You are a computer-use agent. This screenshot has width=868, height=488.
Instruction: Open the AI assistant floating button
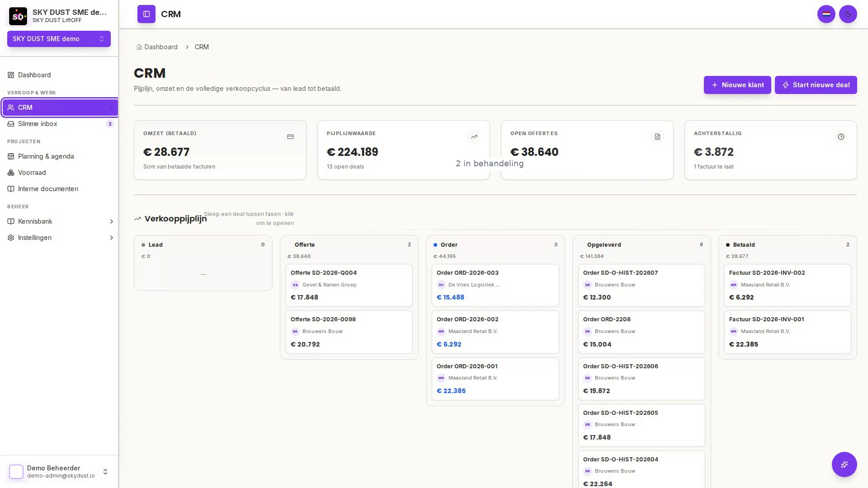844,465
